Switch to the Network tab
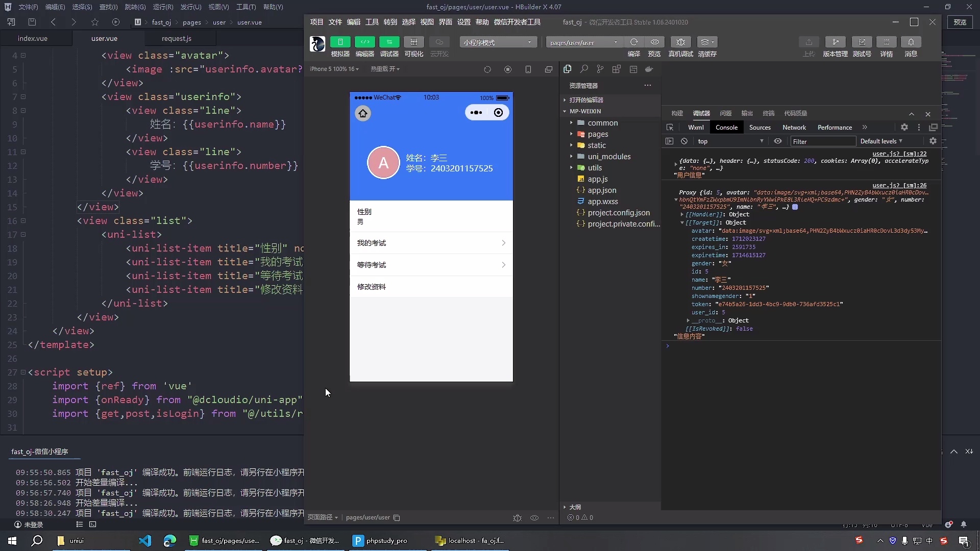This screenshot has height=551, width=980. tap(794, 128)
